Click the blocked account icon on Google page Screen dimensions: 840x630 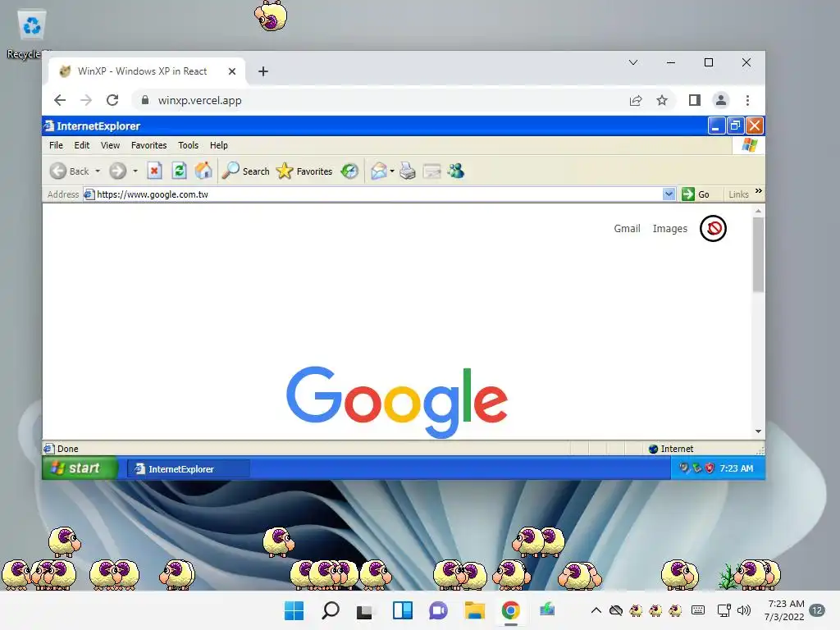click(713, 229)
